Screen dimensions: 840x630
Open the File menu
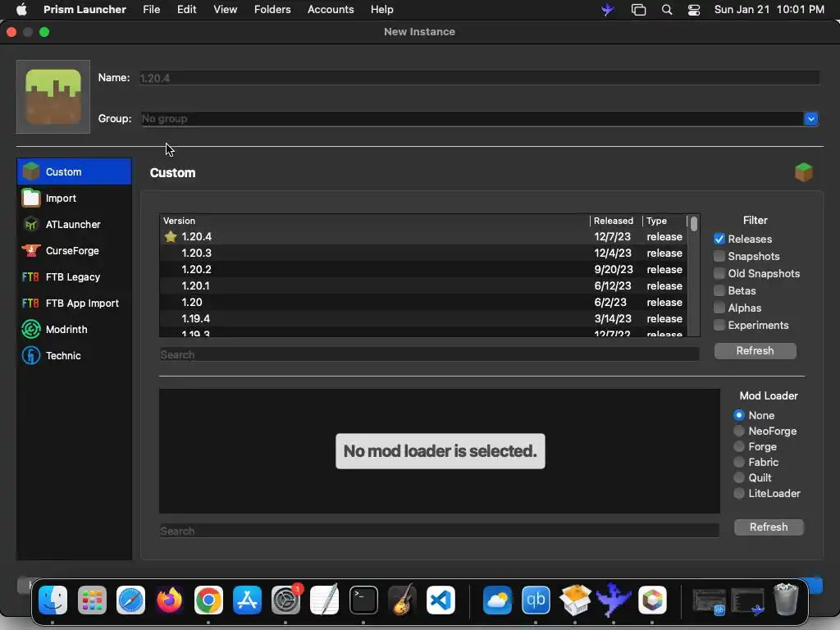pyautogui.click(x=152, y=10)
